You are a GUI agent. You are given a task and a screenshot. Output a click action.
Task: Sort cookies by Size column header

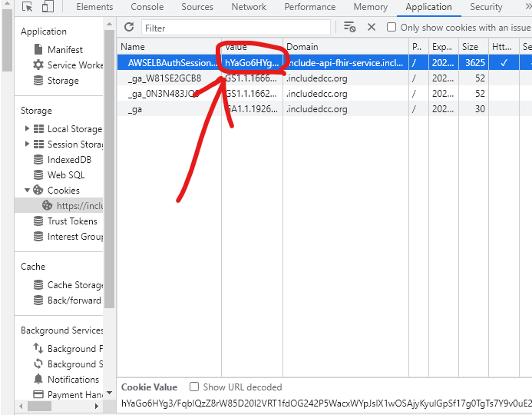(474, 47)
